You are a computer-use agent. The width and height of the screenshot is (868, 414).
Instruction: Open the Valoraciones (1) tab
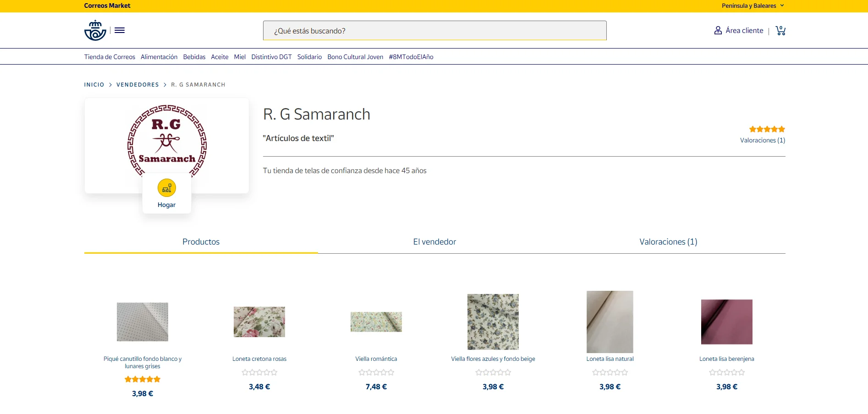point(668,242)
